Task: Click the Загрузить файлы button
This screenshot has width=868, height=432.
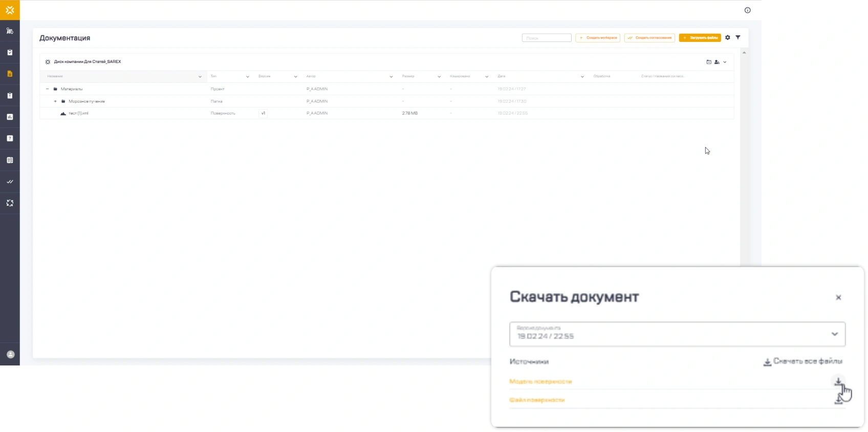Action: tap(700, 38)
